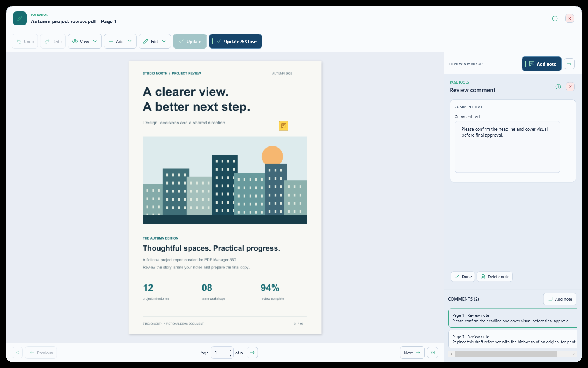Click the '12' project milestones figure
The width and height of the screenshot is (588, 368).
[x=148, y=288]
